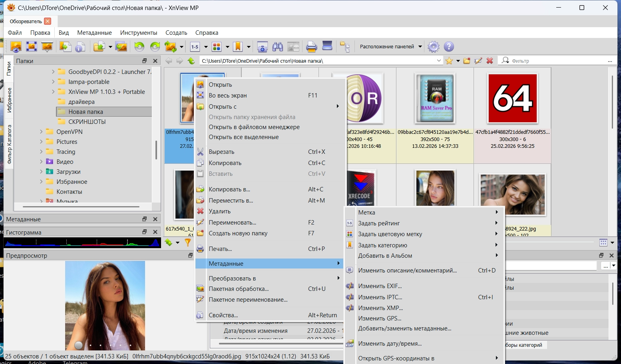Open the Инструменты menu
Viewport: 621px width, 364px height.
(138, 33)
